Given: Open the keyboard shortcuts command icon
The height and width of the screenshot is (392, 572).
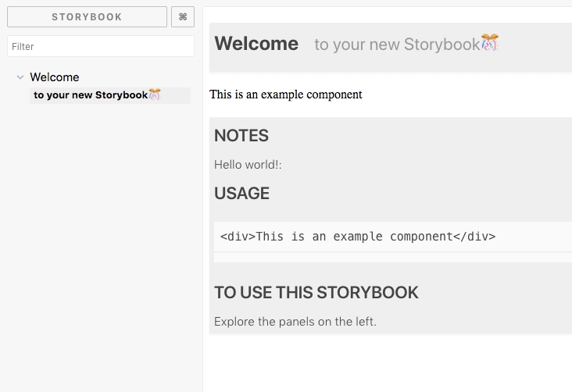Looking at the screenshot, I should [183, 17].
